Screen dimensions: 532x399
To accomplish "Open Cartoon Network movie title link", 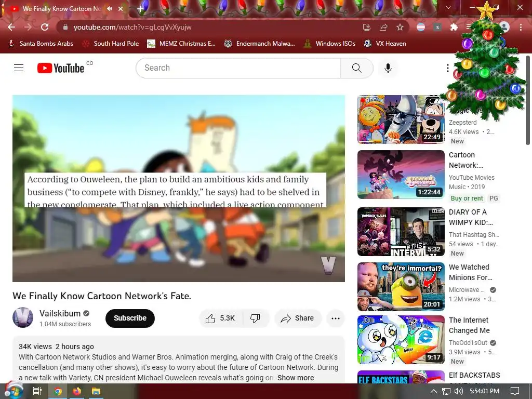I will 466,160.
